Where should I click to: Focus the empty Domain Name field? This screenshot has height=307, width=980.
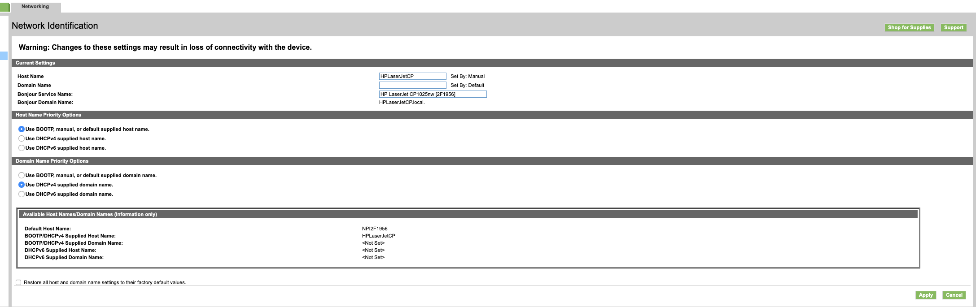[412, 85]
